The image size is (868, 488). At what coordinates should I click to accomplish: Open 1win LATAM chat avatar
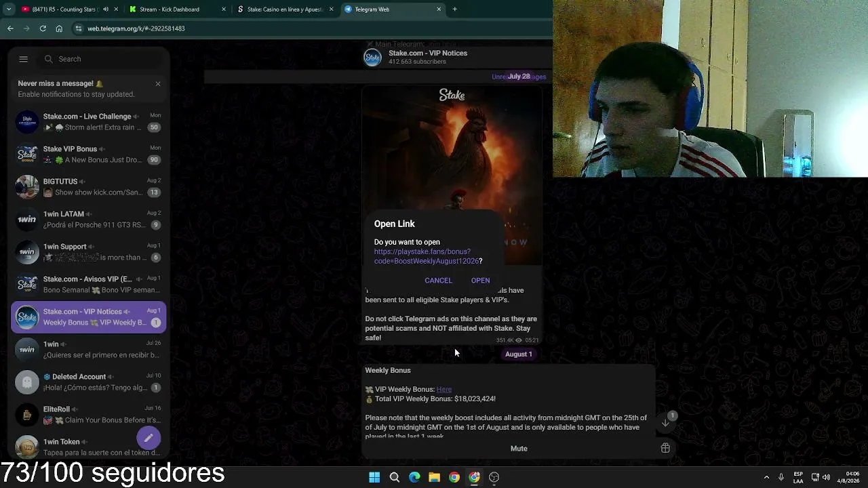click(x=27, y=220)
